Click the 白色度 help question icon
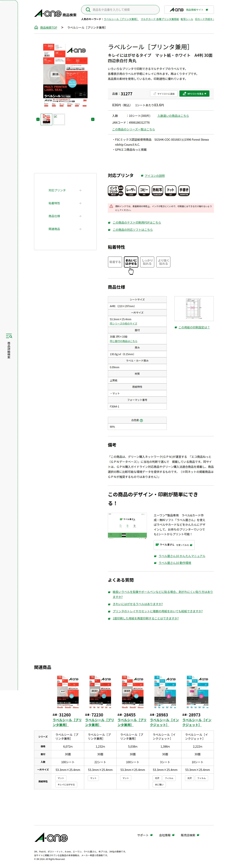Image resolution: width=230 pixels, height=868 pixels. [x=141, y=421]
